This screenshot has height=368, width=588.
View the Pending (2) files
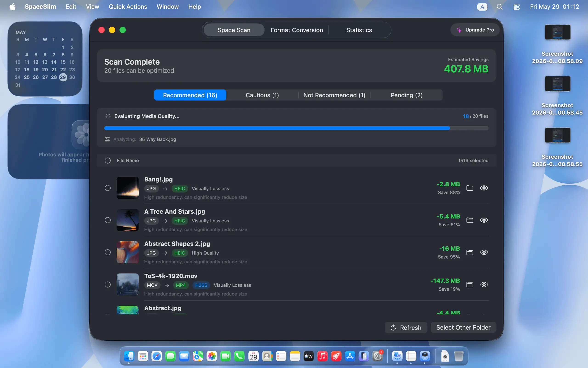click(406, 95)
